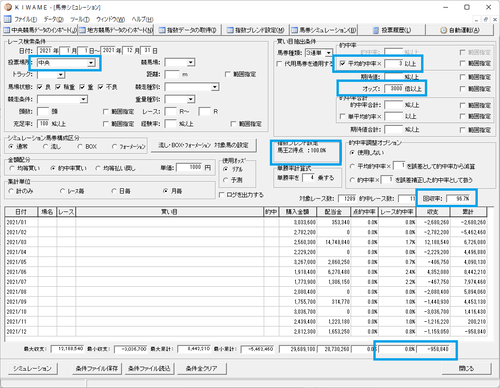Click the 配当金 column header

coord(333,212)
